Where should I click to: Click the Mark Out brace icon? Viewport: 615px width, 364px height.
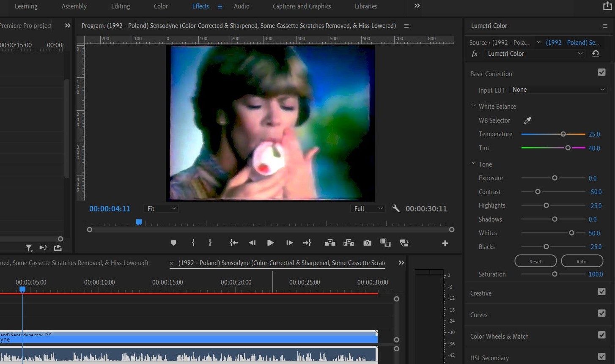point(210,243)
